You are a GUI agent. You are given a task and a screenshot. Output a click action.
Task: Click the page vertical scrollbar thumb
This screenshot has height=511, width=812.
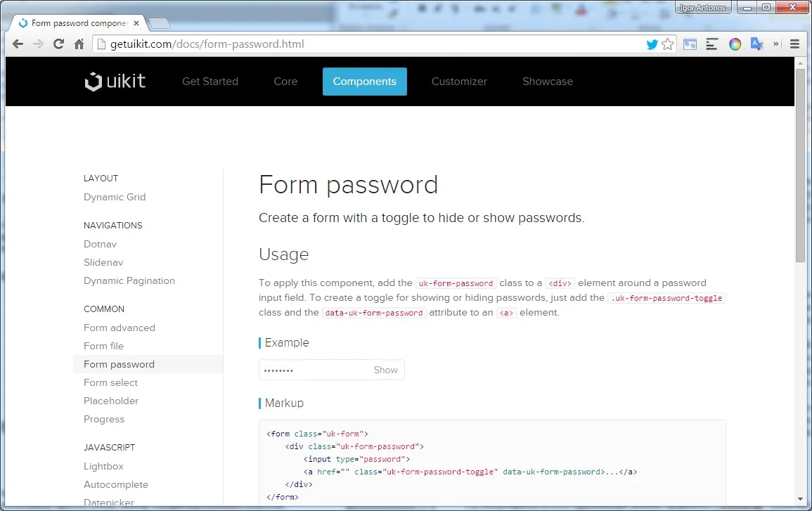(800, 166)
